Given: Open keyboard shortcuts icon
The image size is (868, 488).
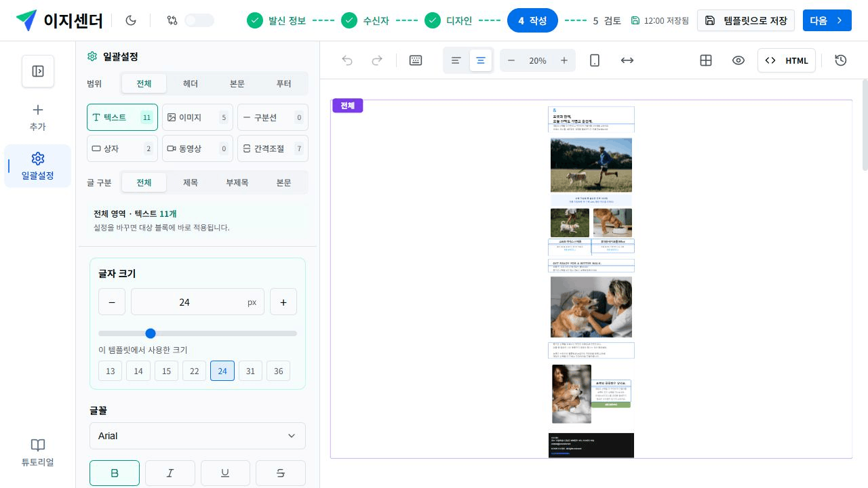Looking at the screenshot, I should pos(416,60).
